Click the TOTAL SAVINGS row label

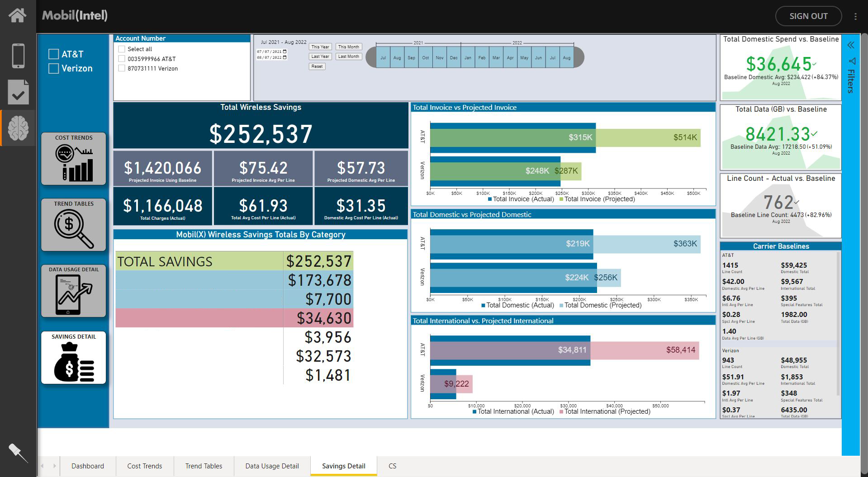click(x=165, y=262)
